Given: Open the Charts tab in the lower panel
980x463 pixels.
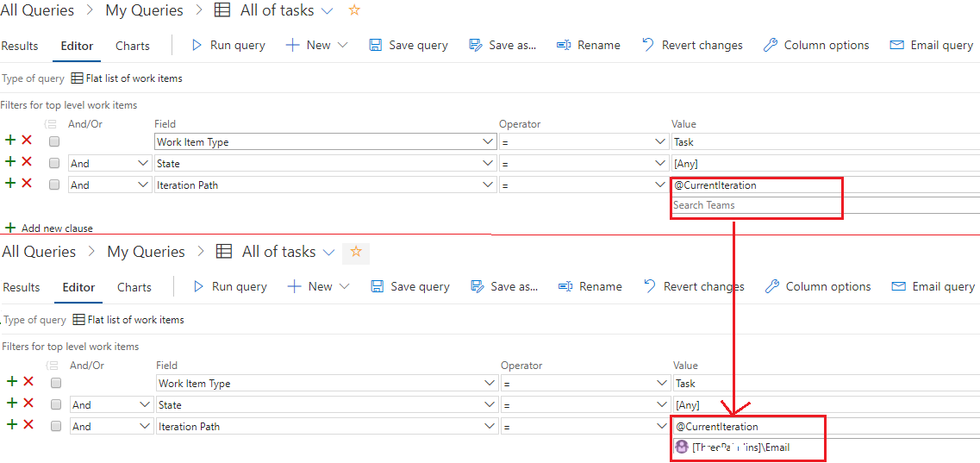Looking at the screenshot, I should coord(134,287).
